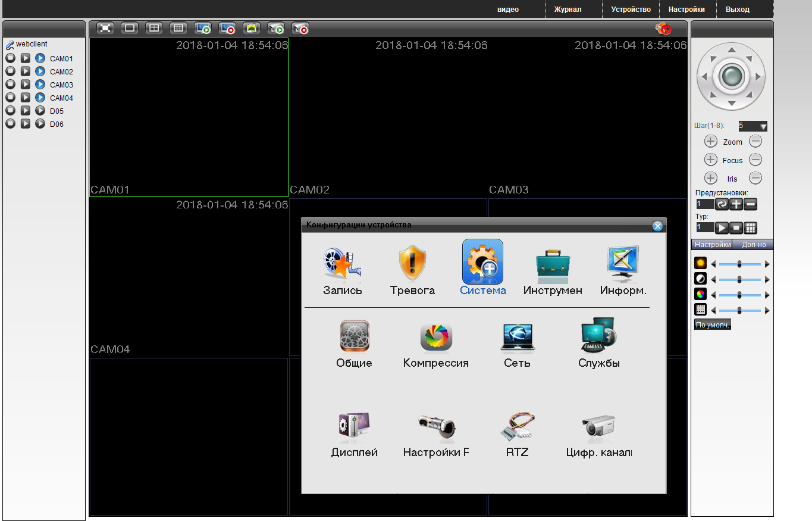This screenshot has width=812, height=521.
Task: Toggle the record circle button for CAM03
Action: (10, 85)
